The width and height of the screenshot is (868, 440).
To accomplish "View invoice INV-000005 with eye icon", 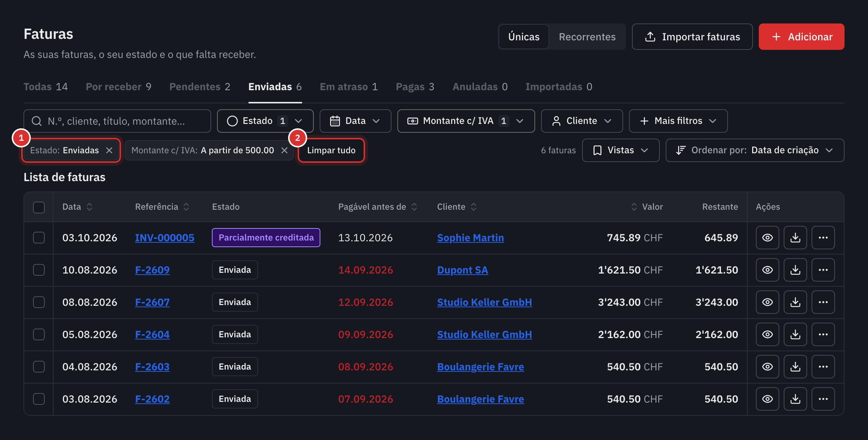I will click(x=767, y=238).
